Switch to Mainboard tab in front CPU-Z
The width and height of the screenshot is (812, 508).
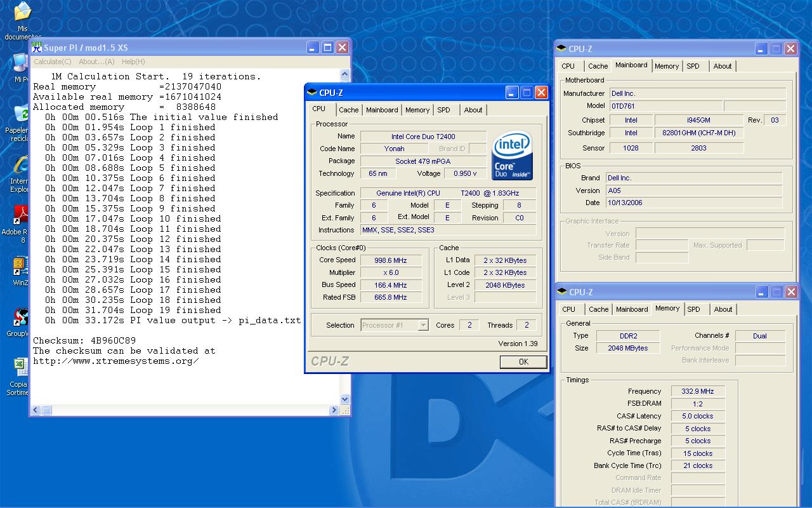click(382, 110)
